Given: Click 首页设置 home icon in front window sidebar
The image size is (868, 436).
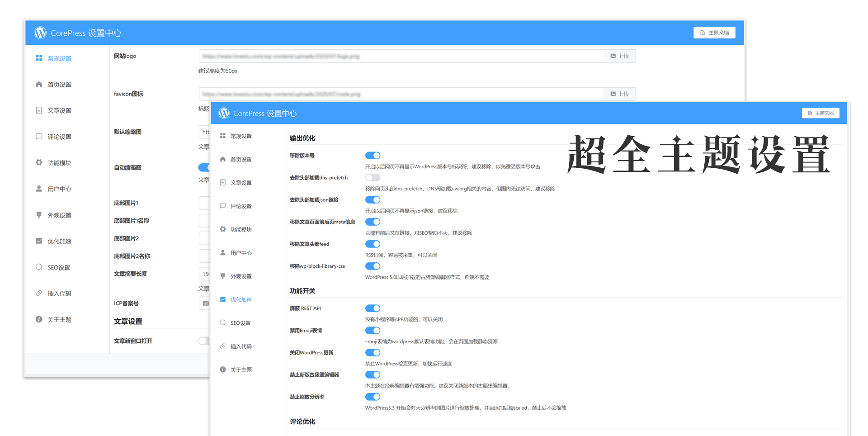Looking at the screenshot, I should [223, 159].
